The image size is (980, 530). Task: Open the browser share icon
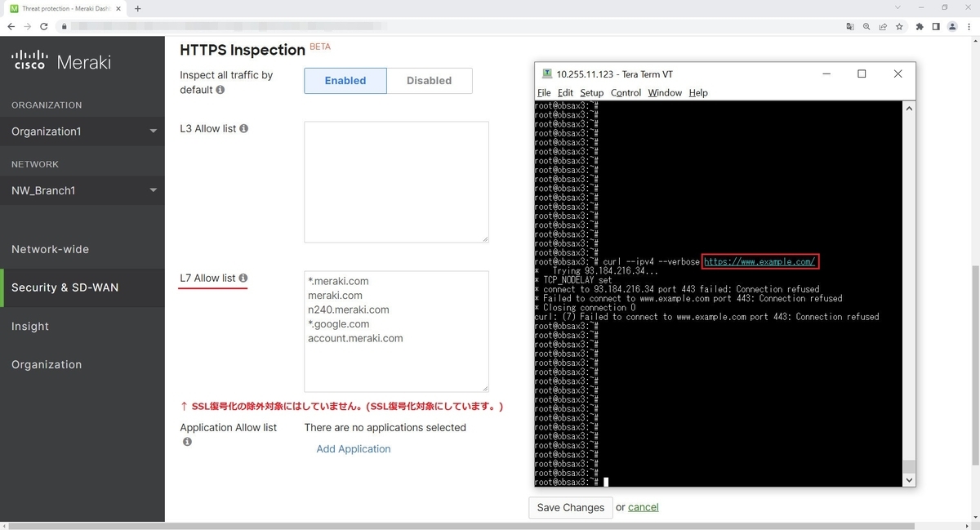[883, 26]
